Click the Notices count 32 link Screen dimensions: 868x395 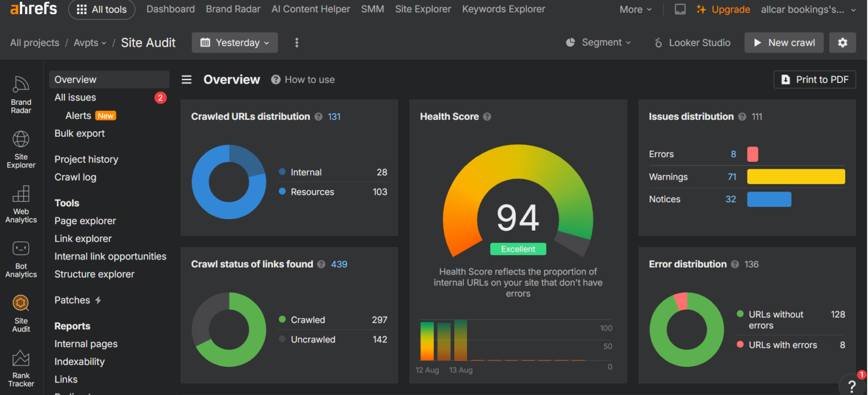point(731,199)
